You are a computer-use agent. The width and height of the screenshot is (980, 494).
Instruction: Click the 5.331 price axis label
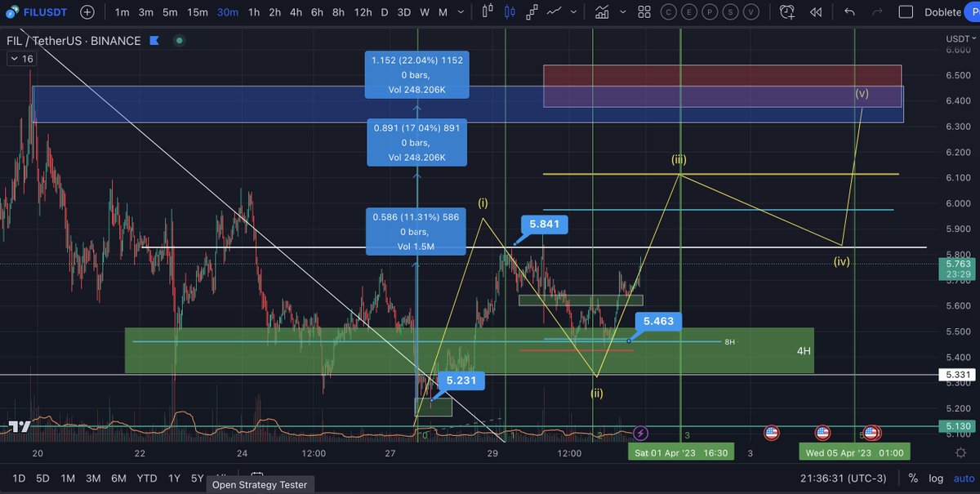click(x=956, y=375)
